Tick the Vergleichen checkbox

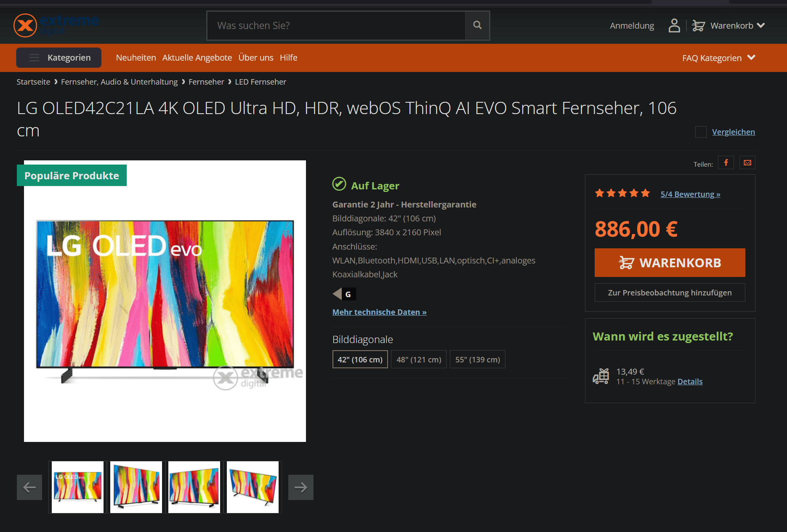point(701,132)
